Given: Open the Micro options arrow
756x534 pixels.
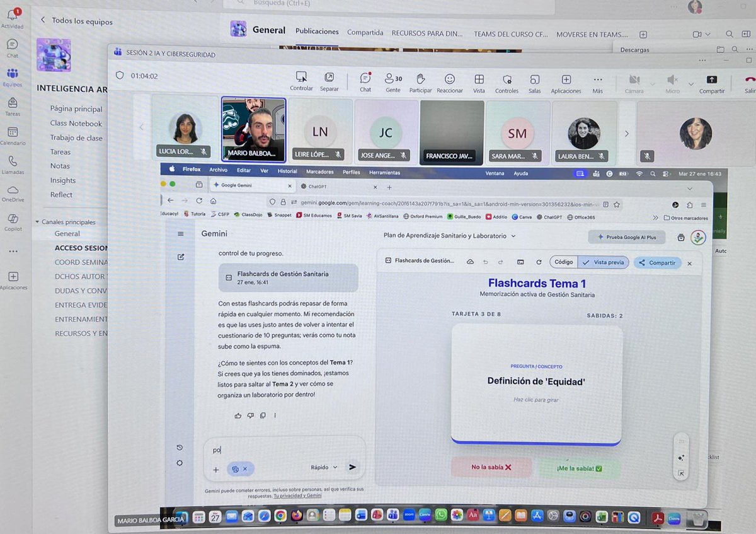Looking at the screenshot, I should pyautogui.click(x=691, y=84).
